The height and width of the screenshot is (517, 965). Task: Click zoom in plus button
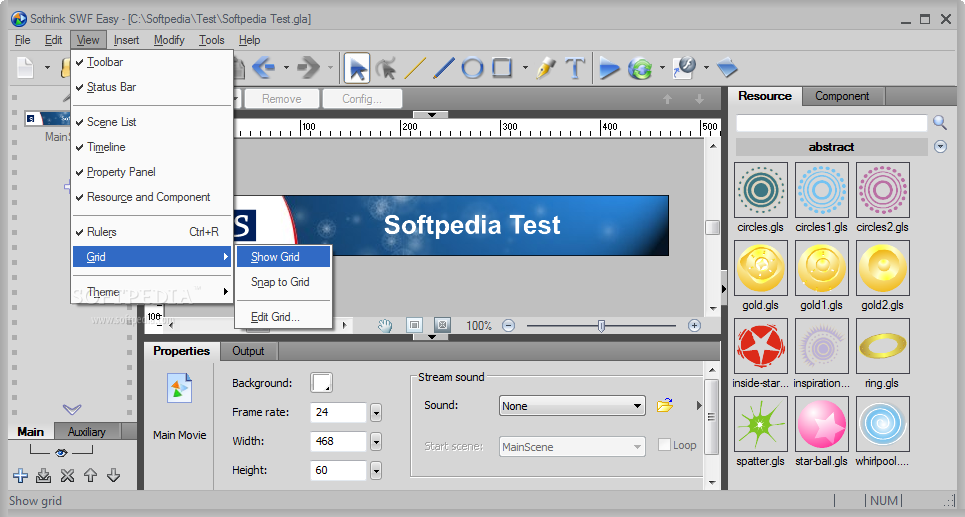tap(694, 326)
